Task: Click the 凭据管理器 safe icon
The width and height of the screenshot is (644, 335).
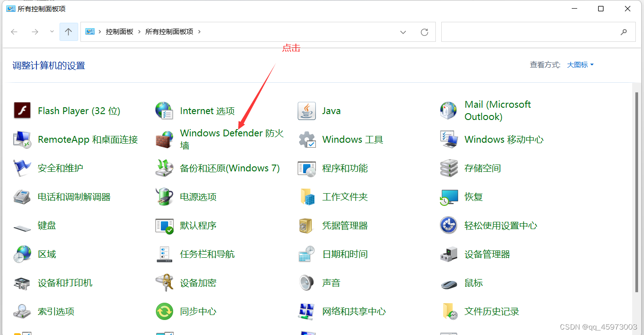Action: [307, 225]
